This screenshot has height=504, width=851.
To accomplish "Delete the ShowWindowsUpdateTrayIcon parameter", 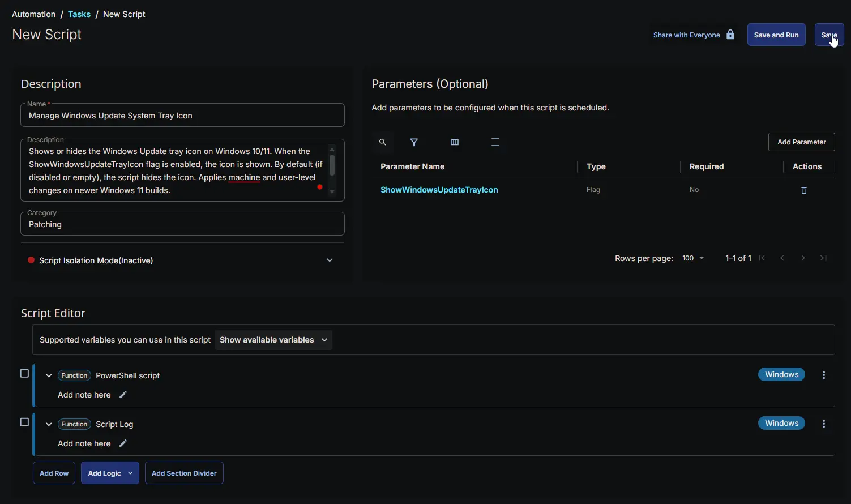I will (803, 190).
